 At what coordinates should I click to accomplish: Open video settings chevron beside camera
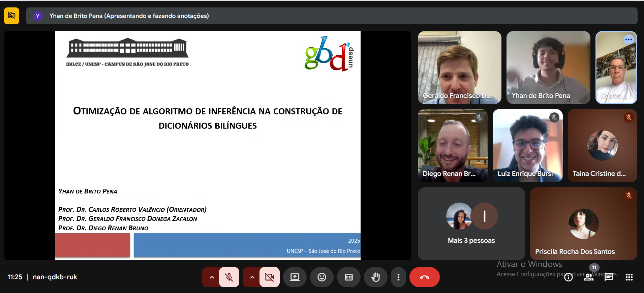pos(252,277)
